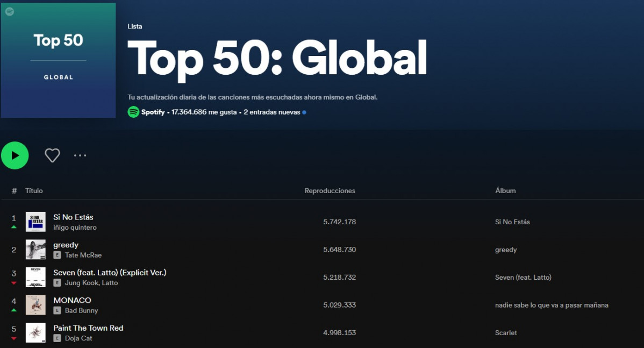Click the Paint The Town Red cover thumbnail
Screen dimensions: 644x348
click(x=35, y=333)
